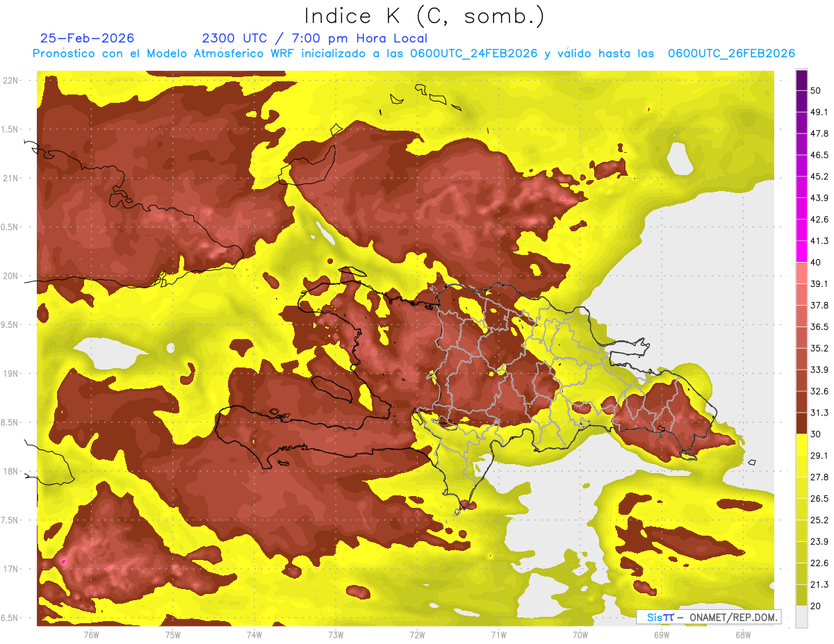834x644 pixels.
Task: Click the legend value "43.9"
Action: pyautogui.click(x=819, y=198)
